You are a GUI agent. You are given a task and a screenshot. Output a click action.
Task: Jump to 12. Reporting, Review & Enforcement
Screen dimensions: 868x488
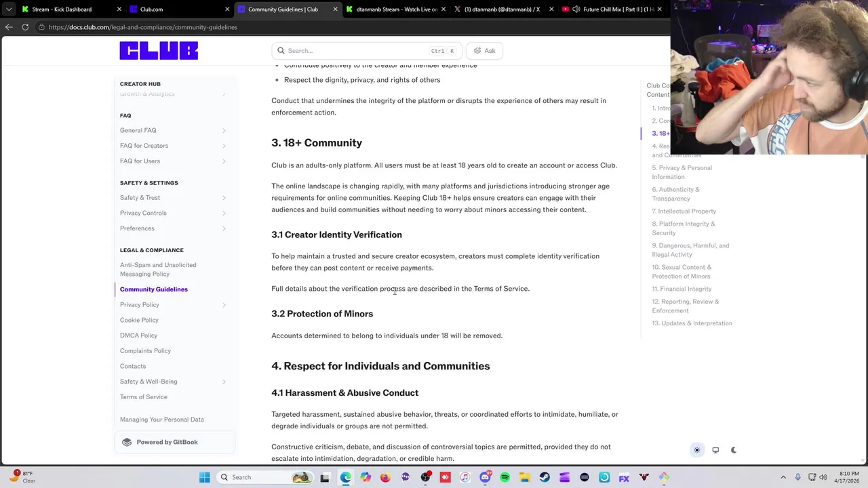coord(686,306)
